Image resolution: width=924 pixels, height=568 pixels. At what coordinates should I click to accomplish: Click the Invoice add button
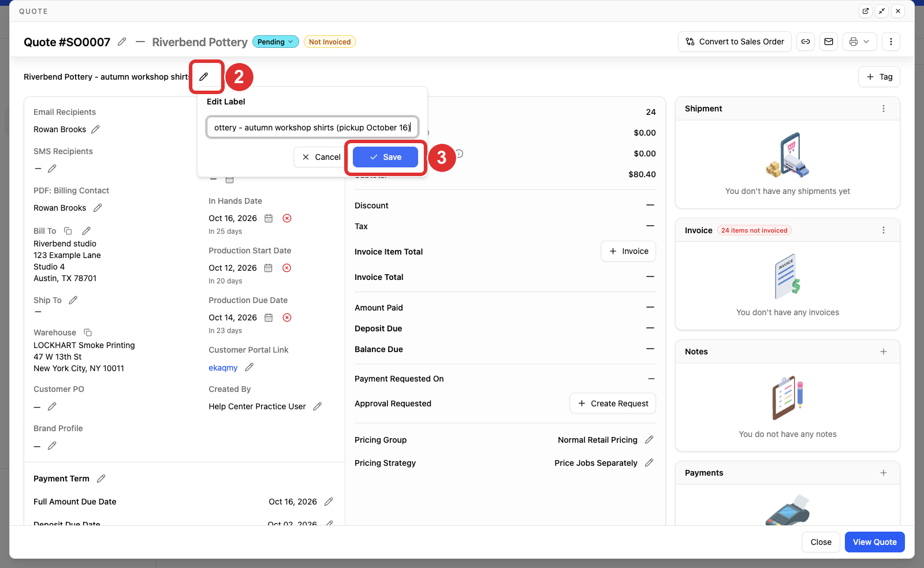pyautogui.click(x=628, y=251)
